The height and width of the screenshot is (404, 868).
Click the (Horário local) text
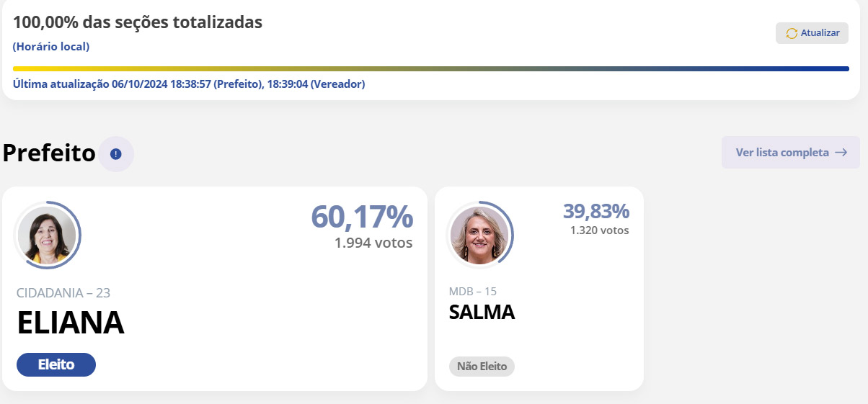[51, 47]
